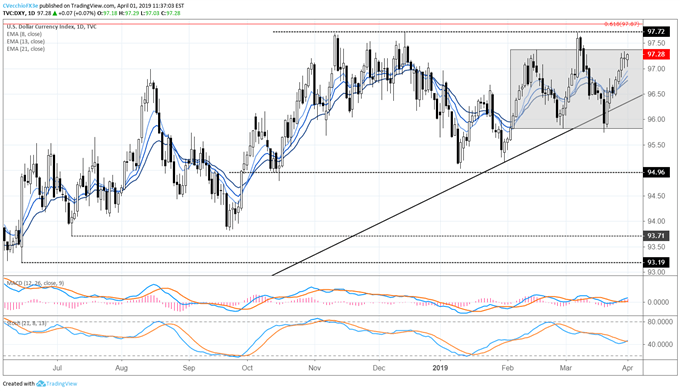The width and height of the screenshot is (680, 391).
Task: Click the 2019 label on the time axis
Action: click(x=440, y=368)
